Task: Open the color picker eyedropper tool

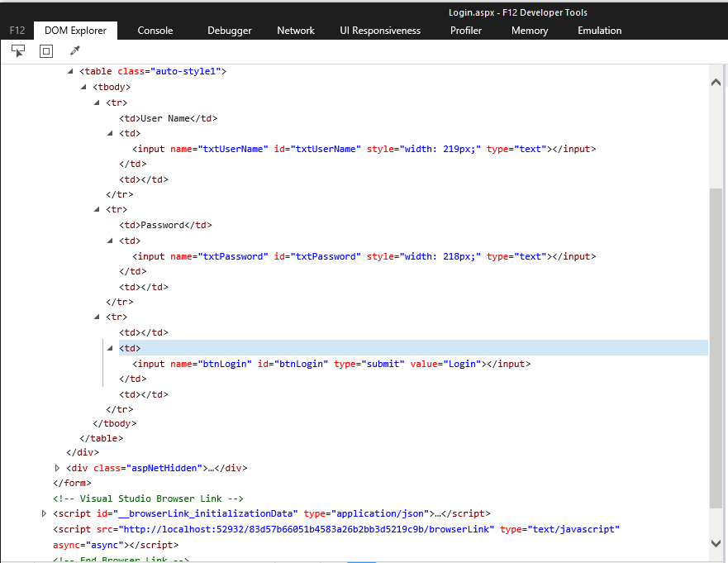Action: [74, 51]
